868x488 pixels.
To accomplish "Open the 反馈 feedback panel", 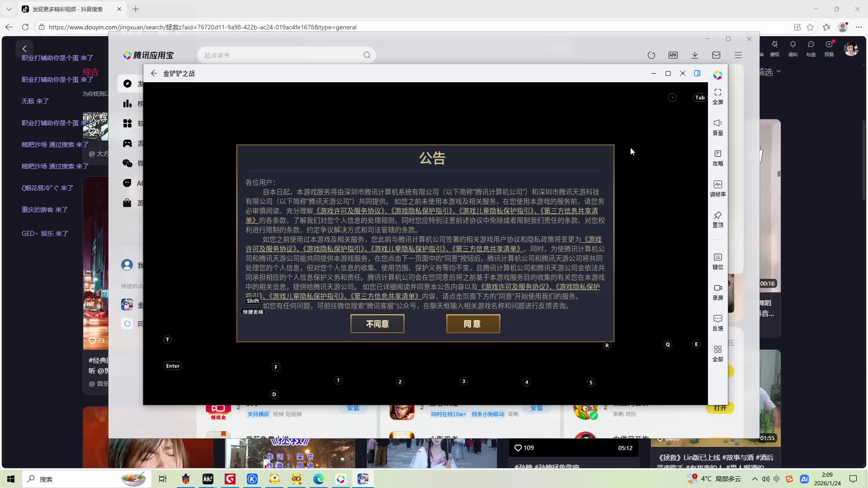I will (x=717, y=322).
